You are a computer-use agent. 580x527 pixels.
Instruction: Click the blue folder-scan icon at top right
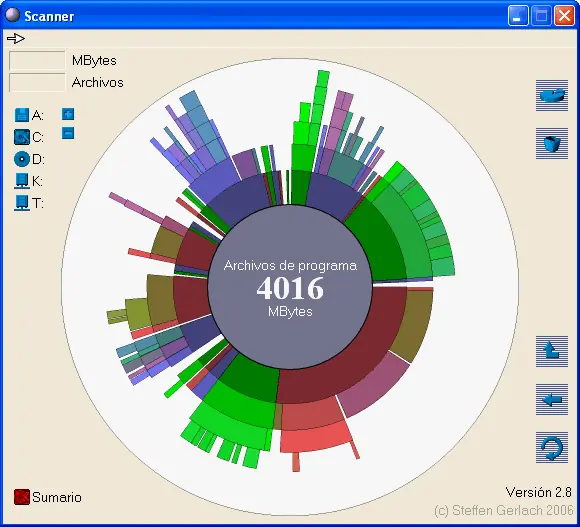tap(552, 95)
